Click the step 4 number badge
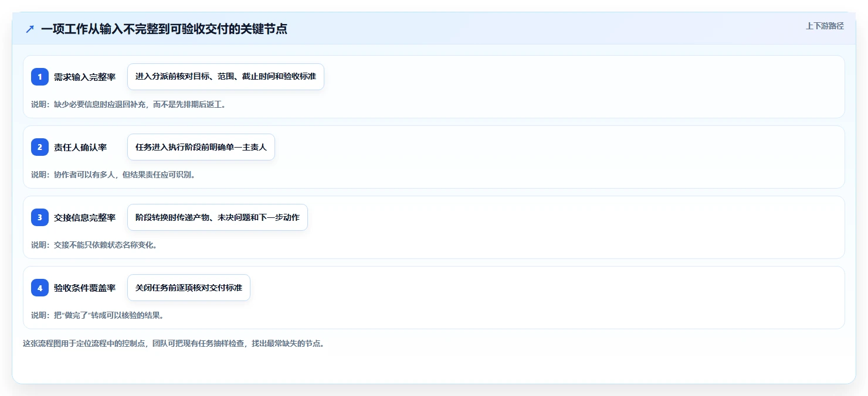This screenshot has width=868, height=396. 40,288
